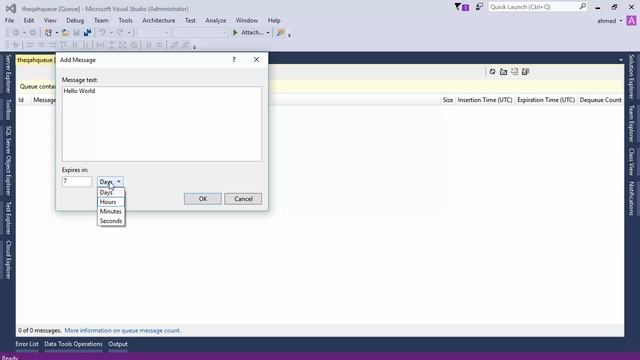Open the Team menu
The height and width of the screenshot is (360, 640).
coord(101,20)
